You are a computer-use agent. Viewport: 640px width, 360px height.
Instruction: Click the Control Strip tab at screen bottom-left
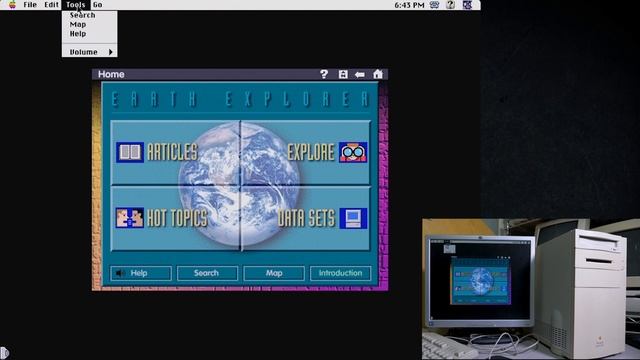[x=4, y=353]
